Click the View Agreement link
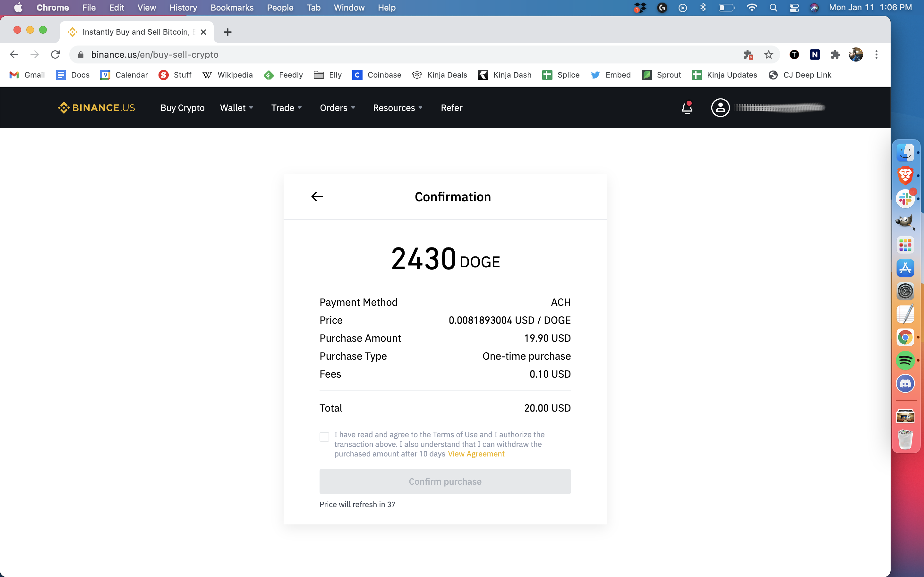The image size is (924, 577). [x=476, y=454]
